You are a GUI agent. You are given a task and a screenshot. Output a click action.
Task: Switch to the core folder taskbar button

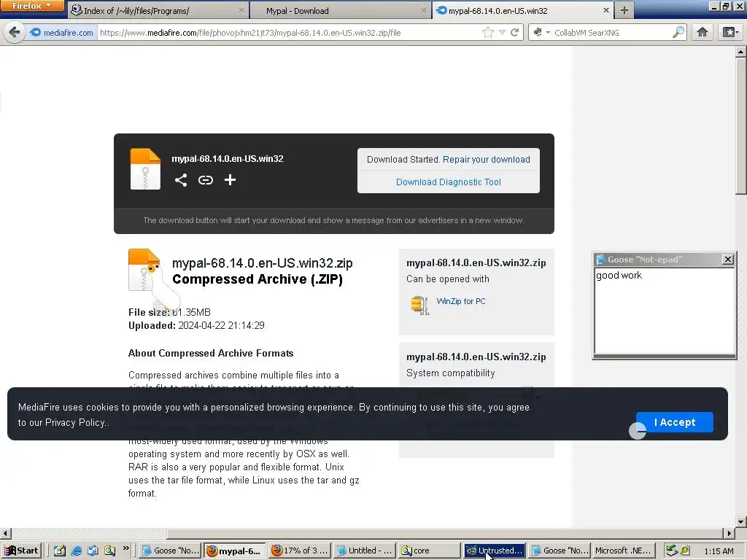[x=429, y=551]
